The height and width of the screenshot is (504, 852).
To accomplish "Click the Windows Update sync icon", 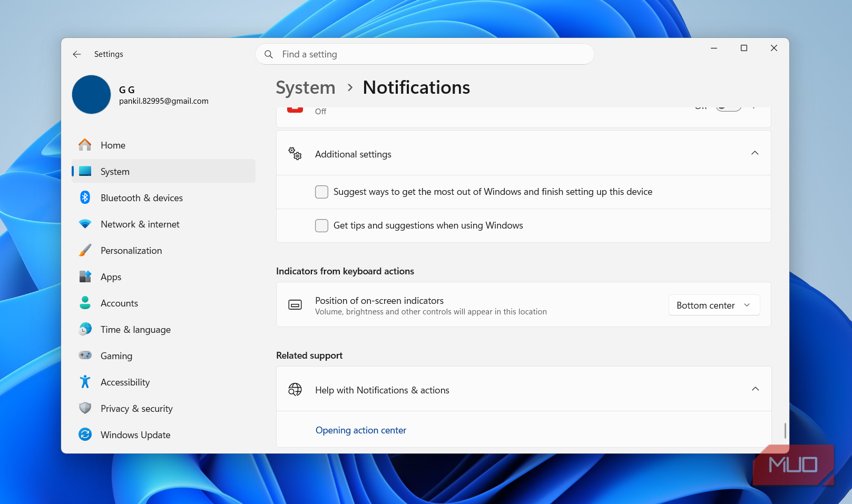I will tap(85, 434).
